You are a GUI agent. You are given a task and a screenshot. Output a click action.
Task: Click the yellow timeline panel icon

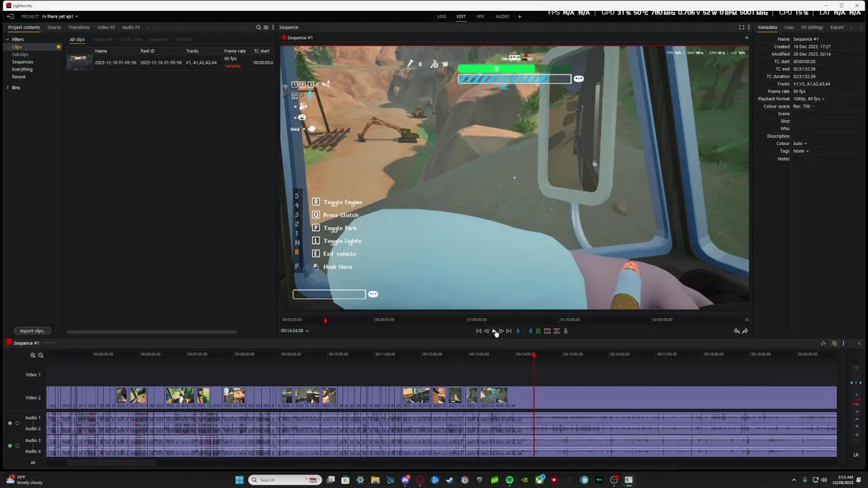tap(834, 343)
